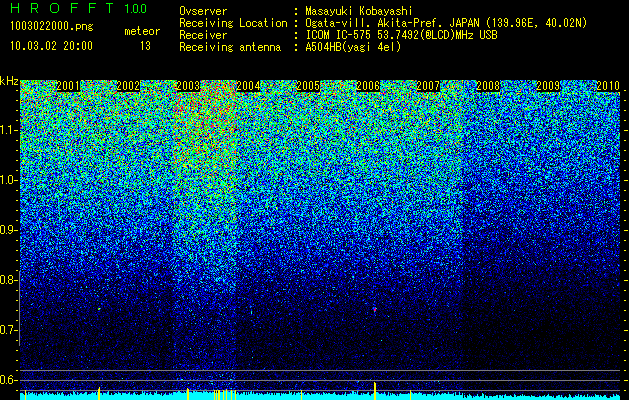Click the version number 1.0.0
The height and width of the screenshot is (400, 629).
tap(136, 8)
